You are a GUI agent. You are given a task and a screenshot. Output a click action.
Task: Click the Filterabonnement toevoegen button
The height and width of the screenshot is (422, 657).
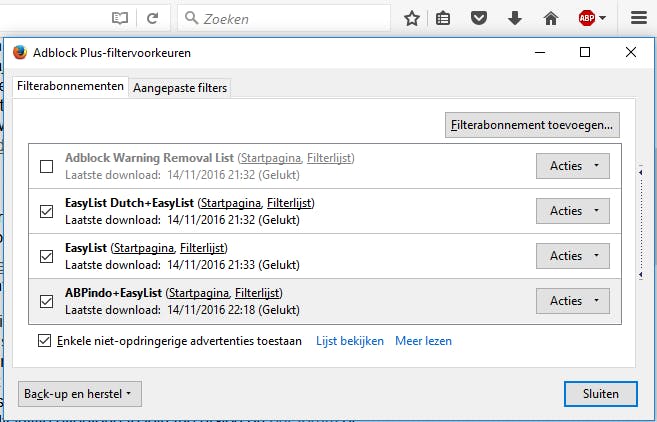tap(533, 126)
